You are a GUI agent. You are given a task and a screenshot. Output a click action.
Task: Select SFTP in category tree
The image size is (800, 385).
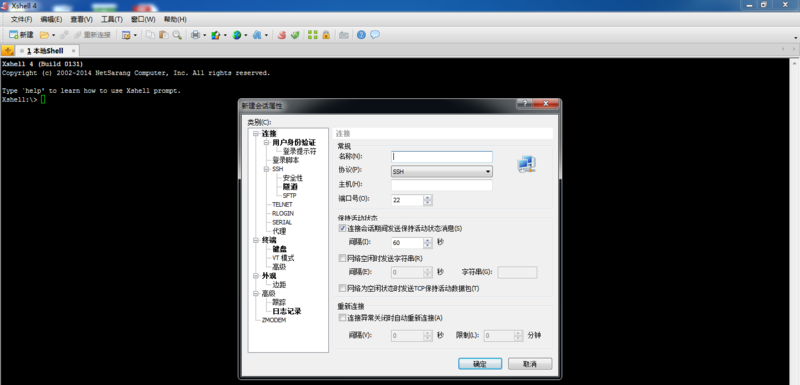click(289, 195)
